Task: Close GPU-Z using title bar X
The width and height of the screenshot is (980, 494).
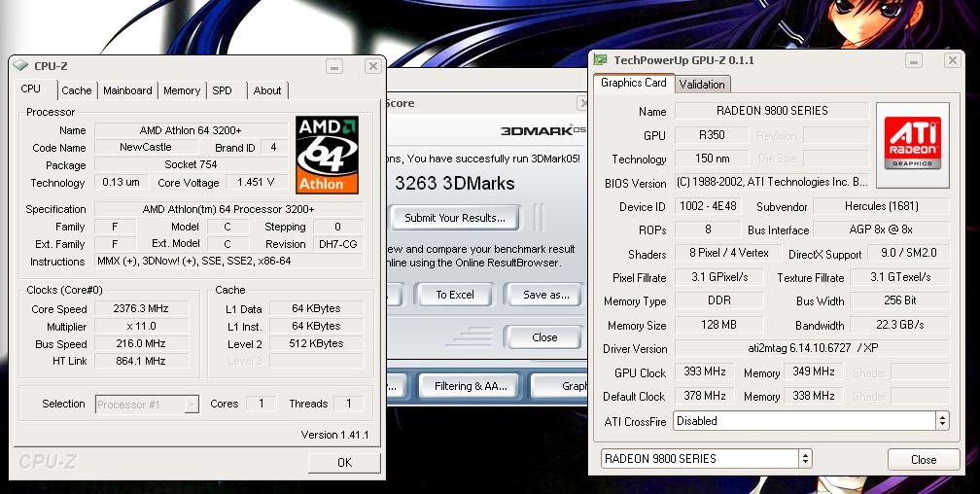Action: (952, 60)
